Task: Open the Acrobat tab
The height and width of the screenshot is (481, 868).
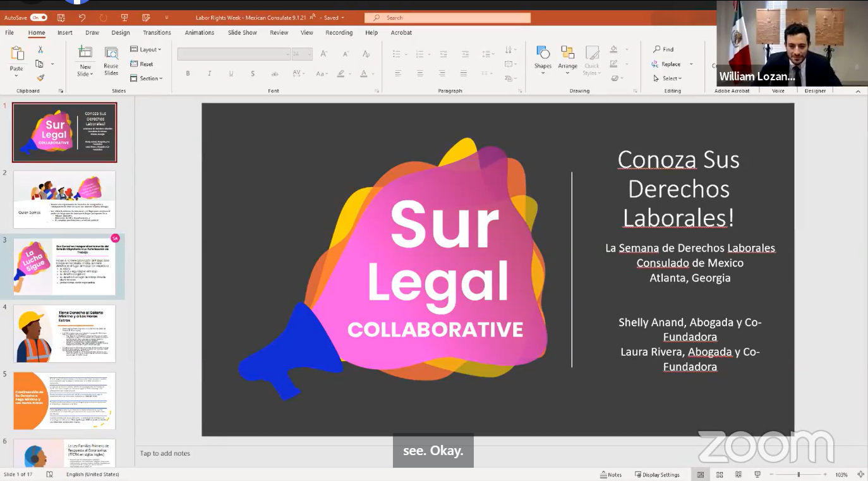Action: click(401, 33)
